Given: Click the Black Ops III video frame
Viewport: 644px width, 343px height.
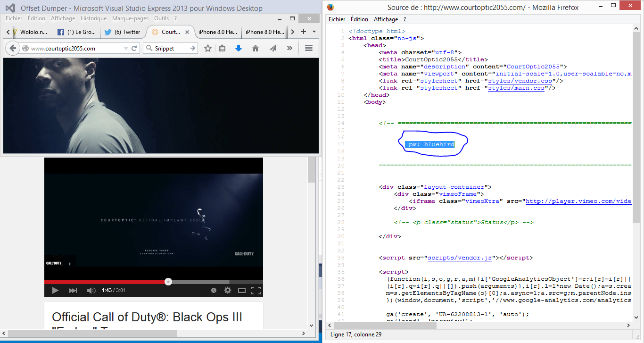Looking at the screenshot, I should [x=154, y=220].
